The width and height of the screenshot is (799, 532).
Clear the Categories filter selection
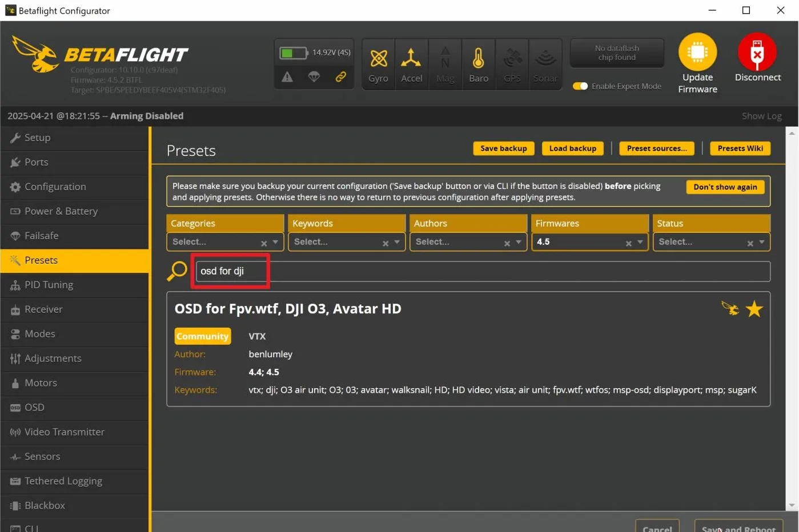click(x=264, y=243)
